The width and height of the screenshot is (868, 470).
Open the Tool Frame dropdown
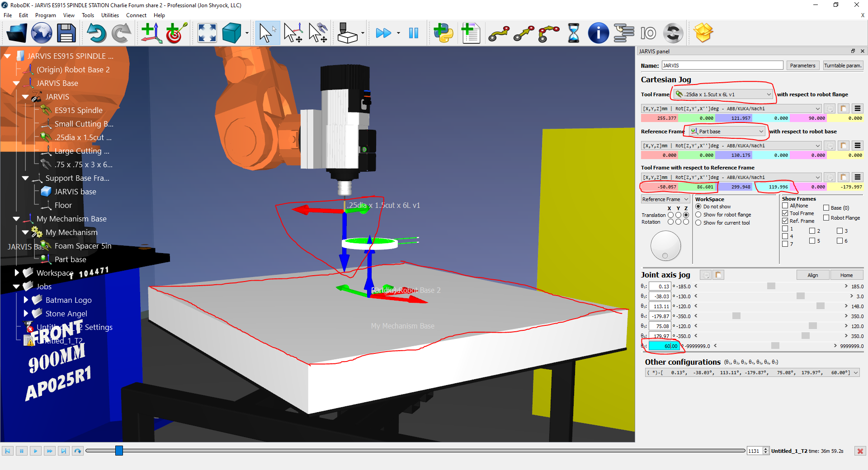pos(722,94)
